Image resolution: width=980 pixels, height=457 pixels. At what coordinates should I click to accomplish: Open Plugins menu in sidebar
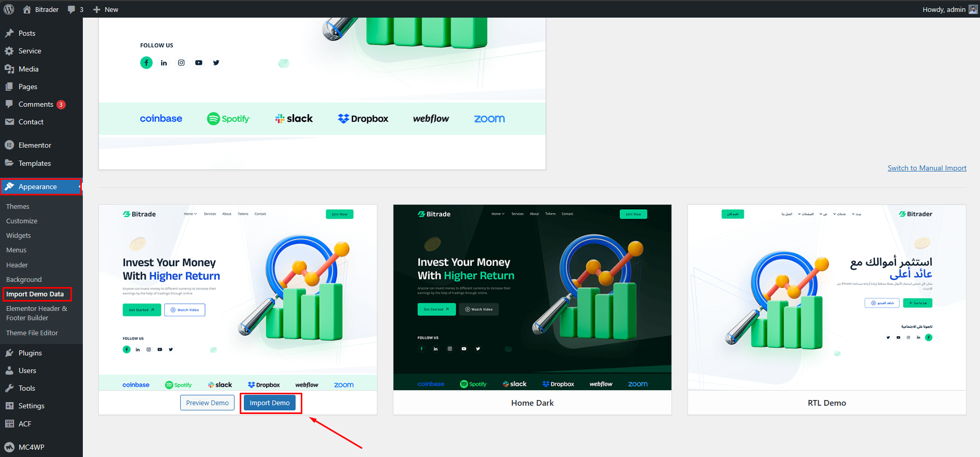click(x=30, y=353)
